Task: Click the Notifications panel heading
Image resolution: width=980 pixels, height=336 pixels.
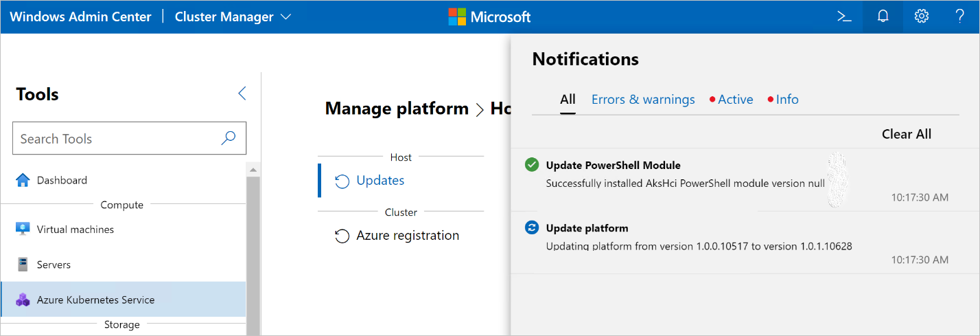Action: pyautogui.click(x=585, y=59)
